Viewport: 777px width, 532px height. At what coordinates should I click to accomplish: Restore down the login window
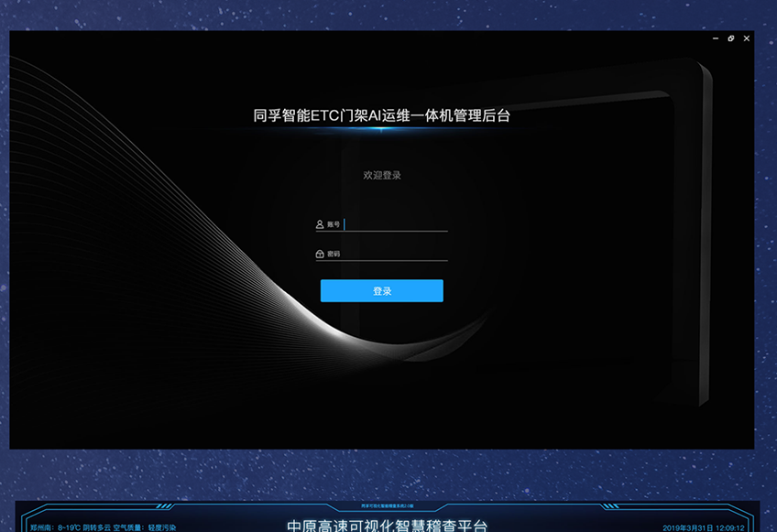[730, 38]
